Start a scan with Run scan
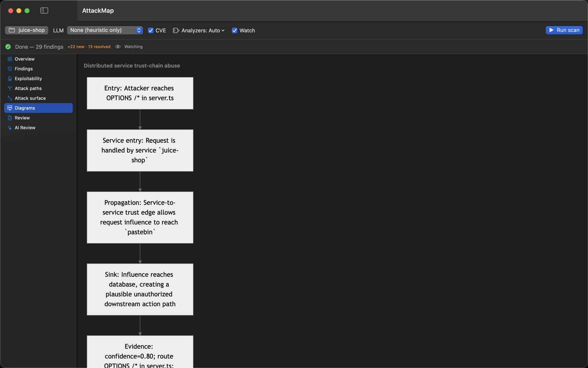 tap(564, 30)
